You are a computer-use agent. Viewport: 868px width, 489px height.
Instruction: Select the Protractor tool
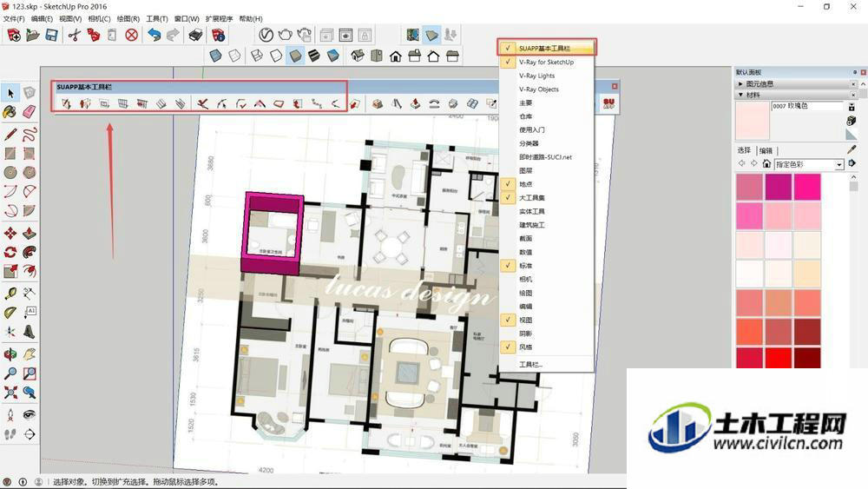(x=10, y=313)
